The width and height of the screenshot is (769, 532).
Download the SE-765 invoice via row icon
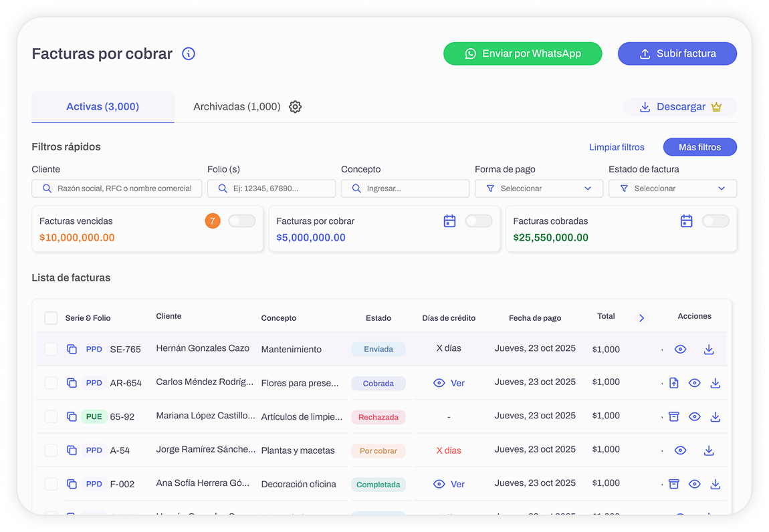tap(709, 350)
